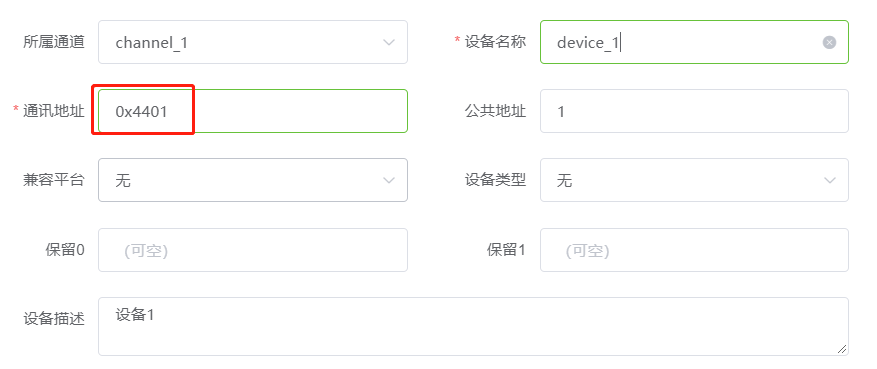Click the chevron arrow in the 设备类型 selector

tap(830, 180)
